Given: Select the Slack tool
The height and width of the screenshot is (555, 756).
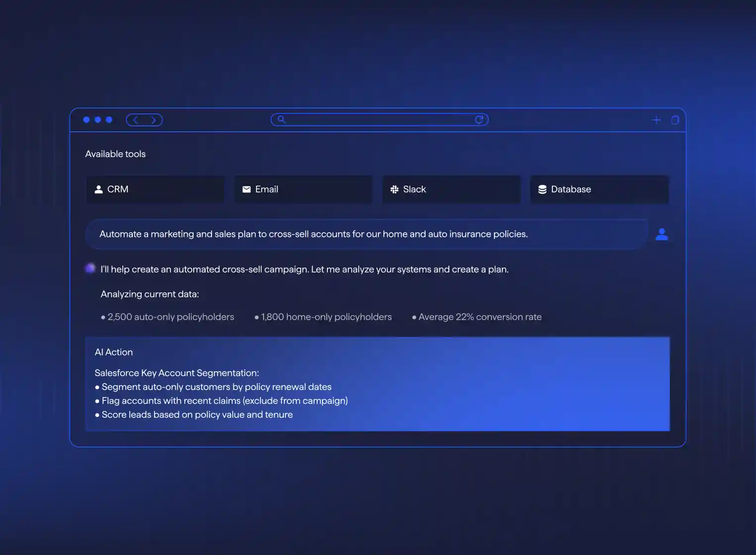Looking at the screenshot, I should pos(451,189).
